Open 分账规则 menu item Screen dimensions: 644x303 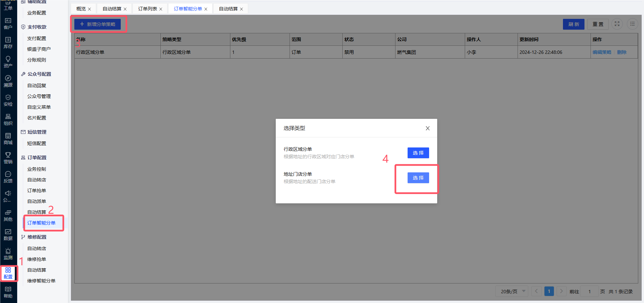[37, 60]
